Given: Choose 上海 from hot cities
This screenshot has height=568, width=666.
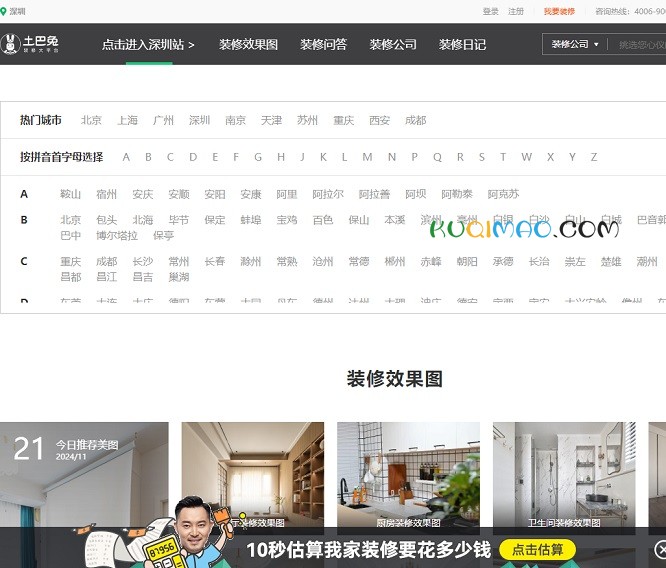Looking at the screenshot, I should pyautogui.click(x=127, y=120).
